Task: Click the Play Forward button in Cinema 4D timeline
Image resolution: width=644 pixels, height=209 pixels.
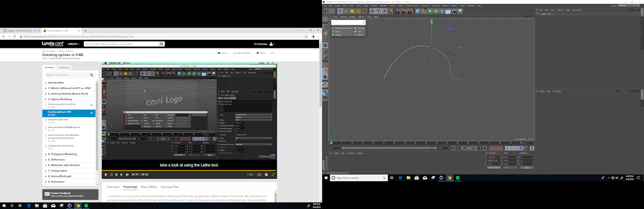Action: pos(469,148)
